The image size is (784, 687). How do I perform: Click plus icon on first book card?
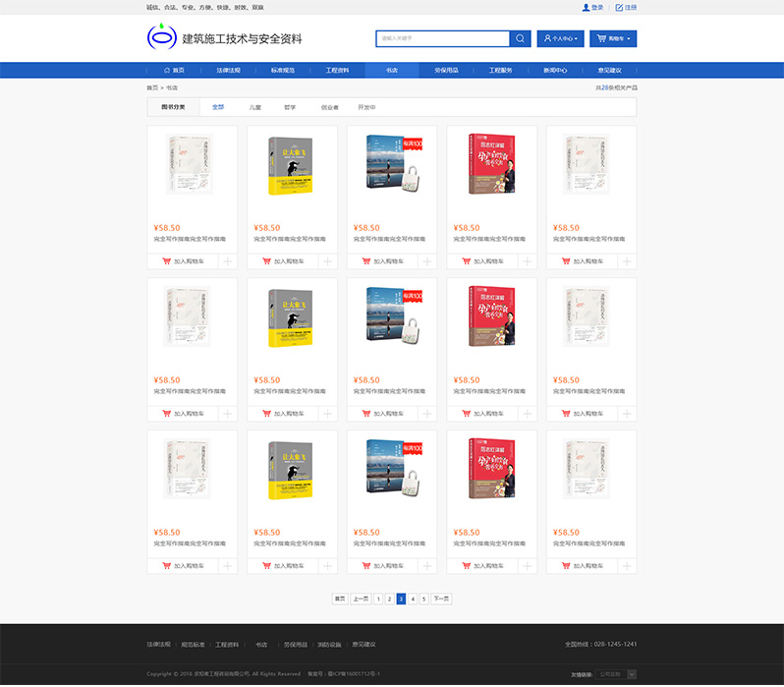227,261
